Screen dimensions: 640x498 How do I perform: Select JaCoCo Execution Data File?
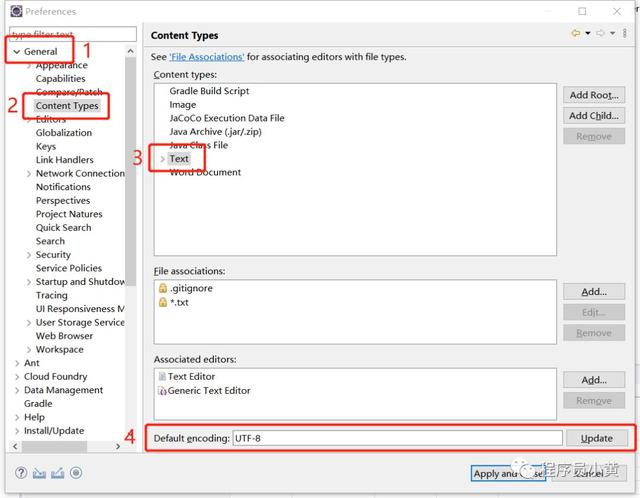pyautogui.click(x=227, y=118)
